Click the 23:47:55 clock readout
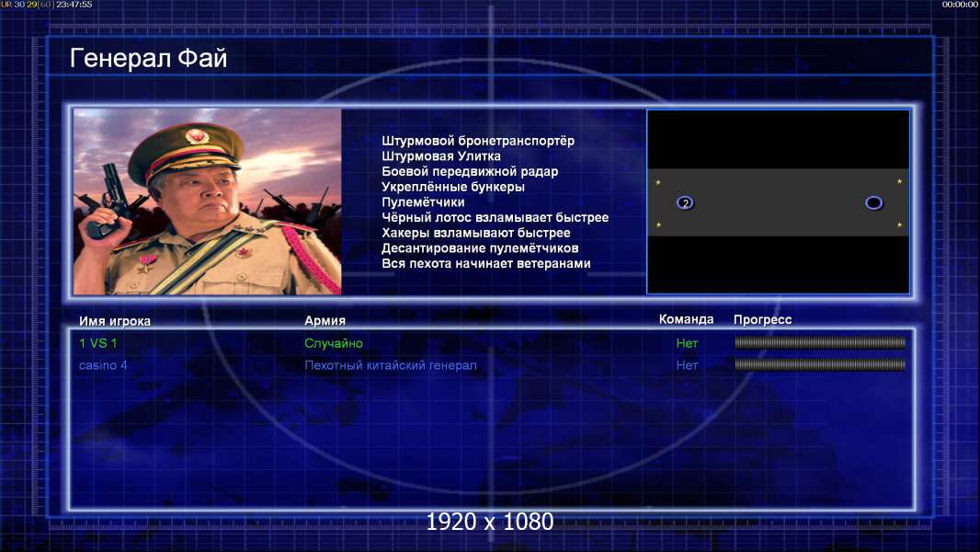The image size is (980, 552). [x=74, y=5]
